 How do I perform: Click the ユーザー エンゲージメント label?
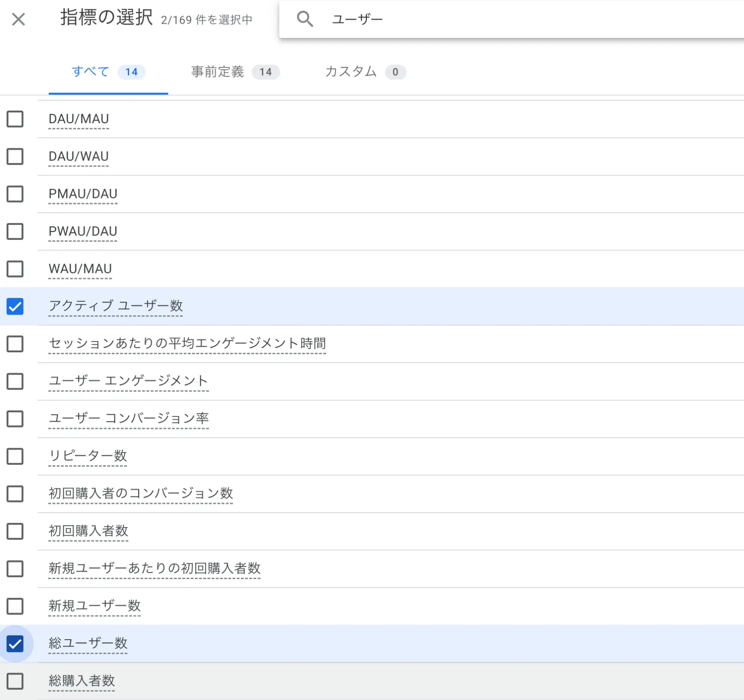[x=128, y=381]
